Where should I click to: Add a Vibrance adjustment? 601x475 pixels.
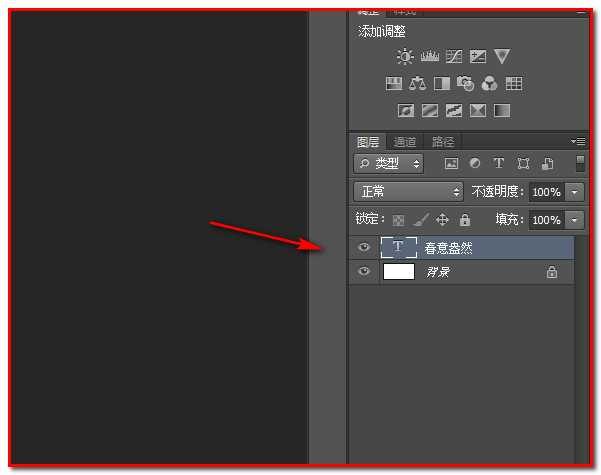coord(502,57)
